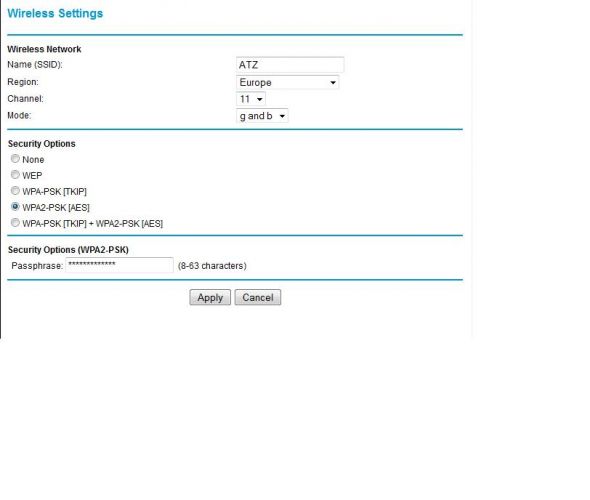The width and height of the screenshot is (590, 500).
Task: Focus the Passphrase input field
Action: click(x=119, y=265)
